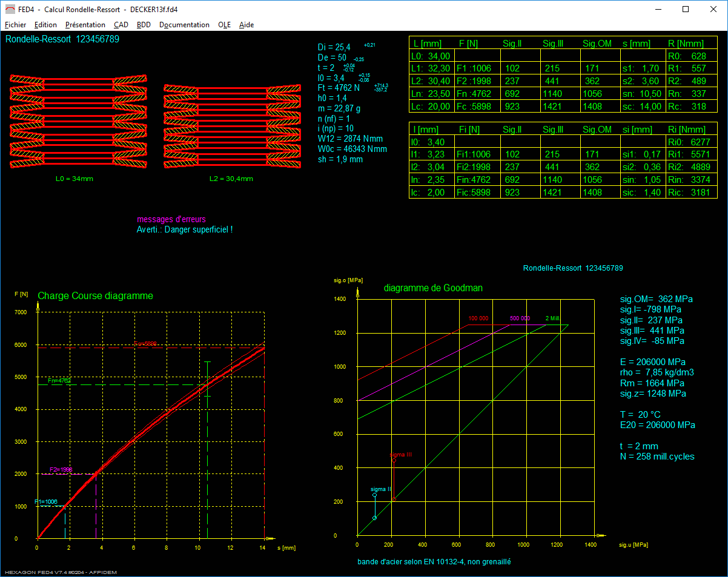Click the 'Danger superficiel' warning message
The height and width of the screenshot is (577, 728).
pyautogui.click(x=185, y=229)
